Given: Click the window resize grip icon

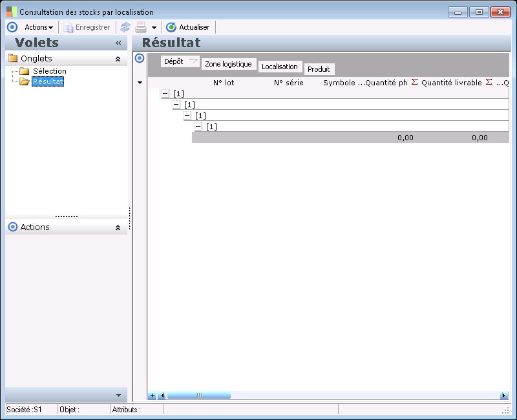Looking at the screenshot, I should (505, 410).
